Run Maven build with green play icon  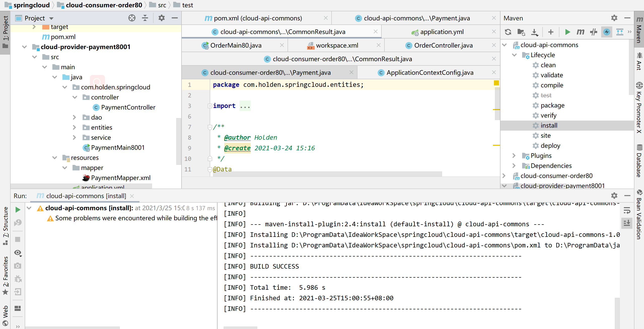click(x=567, y=32)
